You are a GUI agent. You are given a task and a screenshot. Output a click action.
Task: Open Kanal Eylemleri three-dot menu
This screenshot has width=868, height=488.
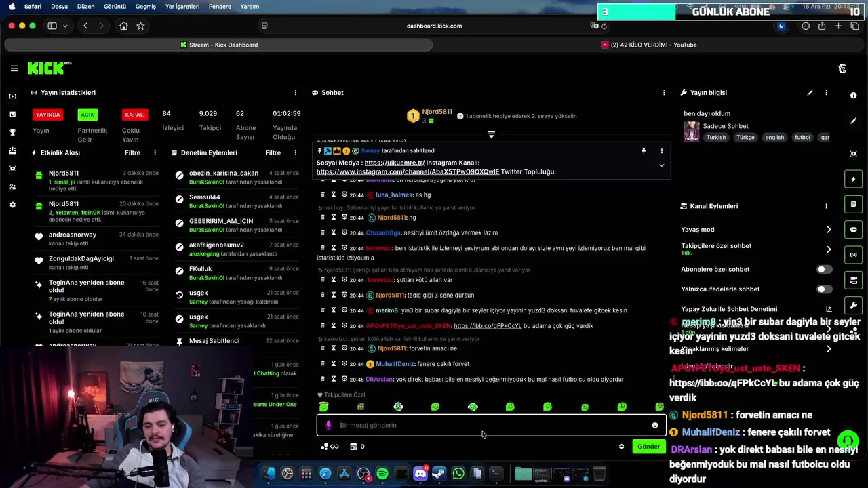click(826, 206)
